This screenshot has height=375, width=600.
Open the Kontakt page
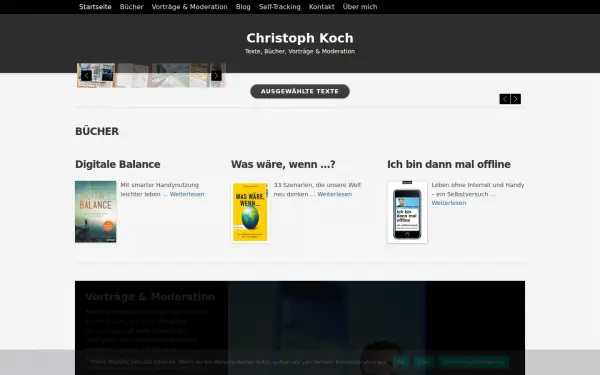(x=321, y=7)
